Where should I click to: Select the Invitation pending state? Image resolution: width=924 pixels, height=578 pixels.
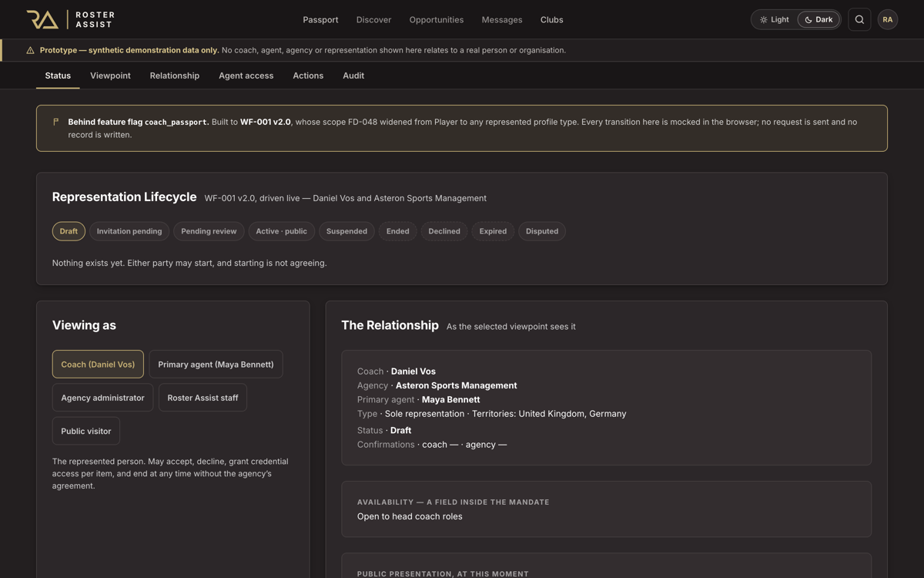[x=129, y=231]
